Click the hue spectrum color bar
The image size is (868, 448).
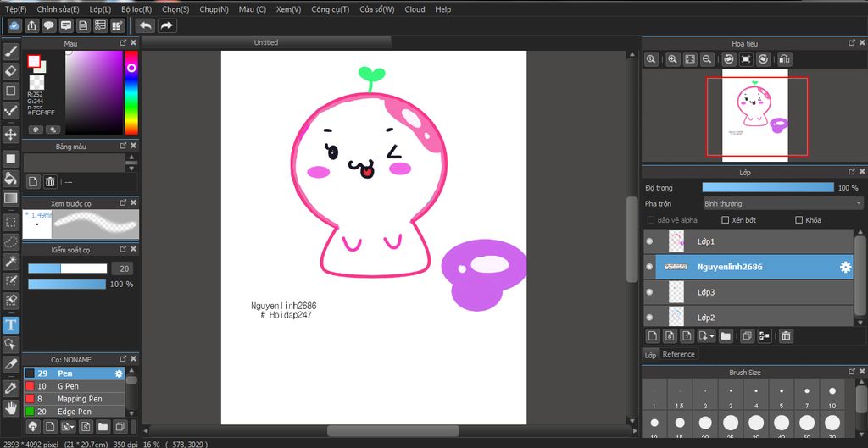click(x=131, y=92)
